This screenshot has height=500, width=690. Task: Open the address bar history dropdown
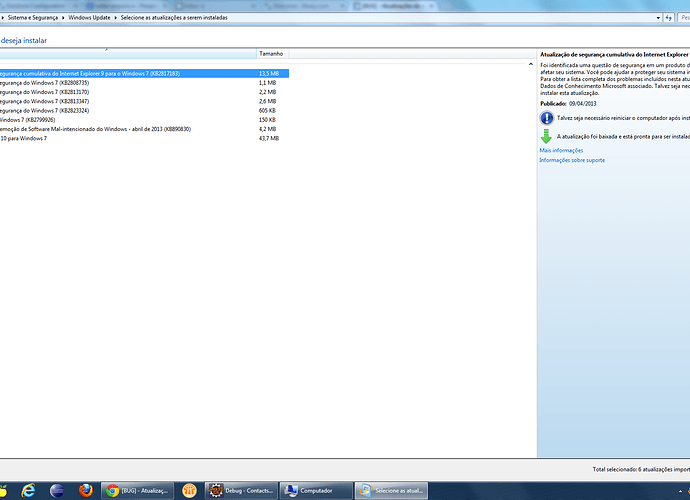coord(658,18)
